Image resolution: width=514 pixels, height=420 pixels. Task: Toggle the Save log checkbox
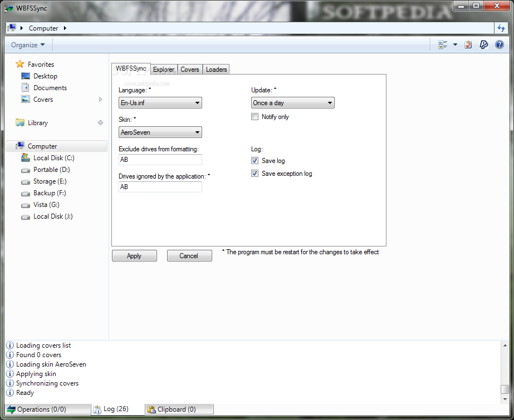click(254, 160)
